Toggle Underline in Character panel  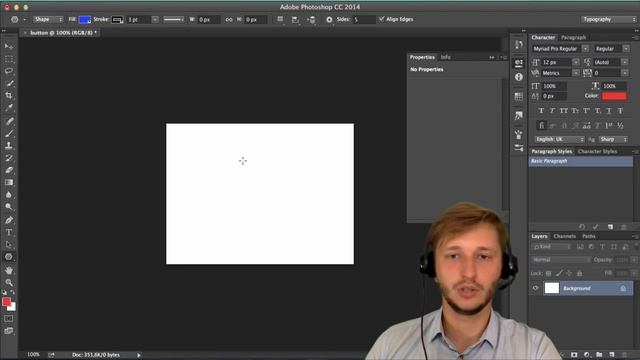609,111
